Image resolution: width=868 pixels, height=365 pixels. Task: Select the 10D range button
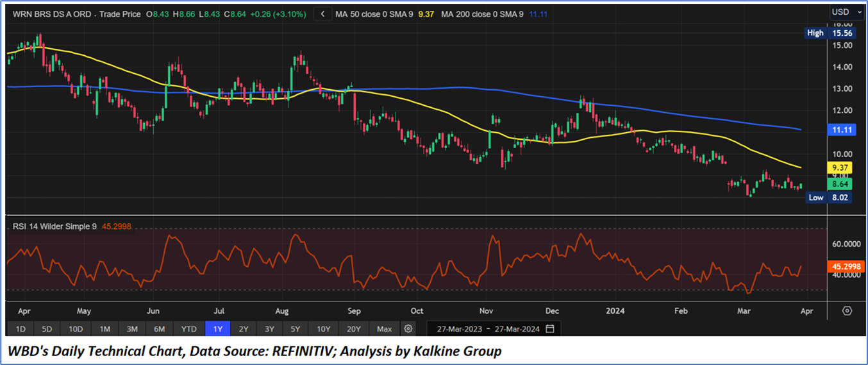tap(76, 329)
